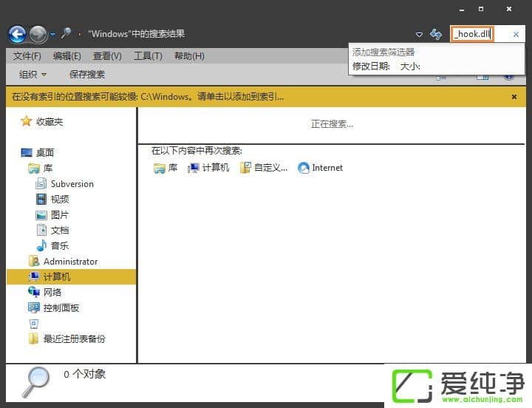Click the Back navigation arrow button
This screenshot has width=532, height=408.
17,34
